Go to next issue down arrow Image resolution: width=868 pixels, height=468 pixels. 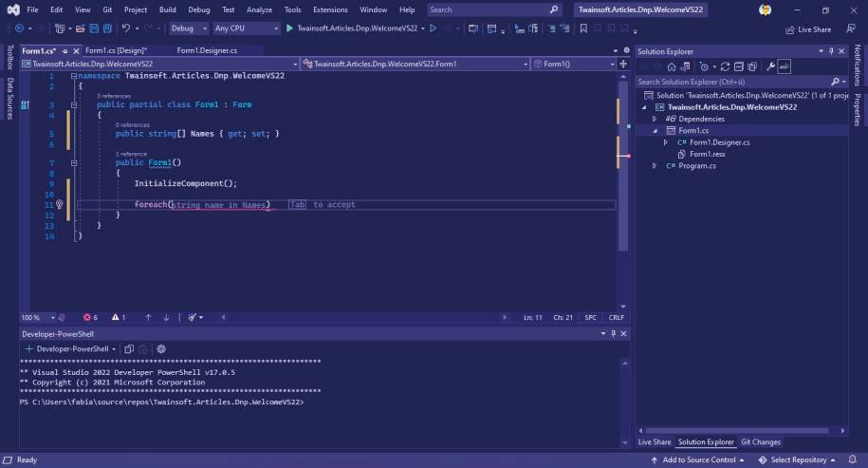pos(166,317)
